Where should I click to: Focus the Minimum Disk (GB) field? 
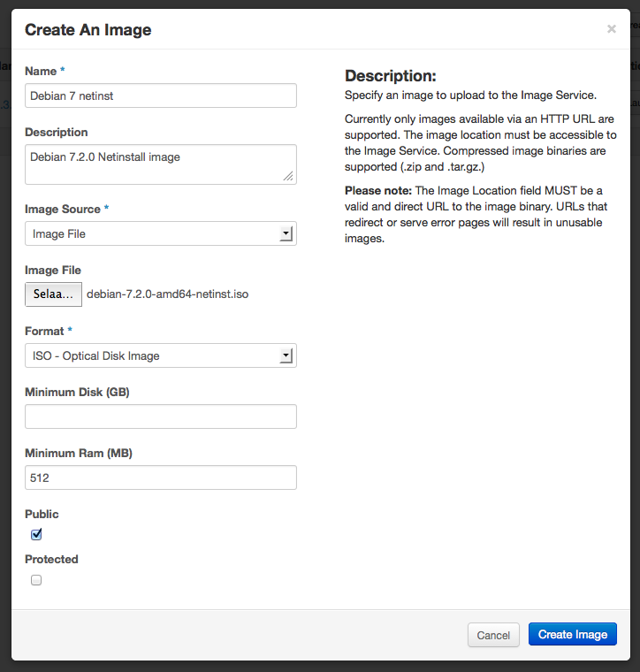tap(161, 416)
